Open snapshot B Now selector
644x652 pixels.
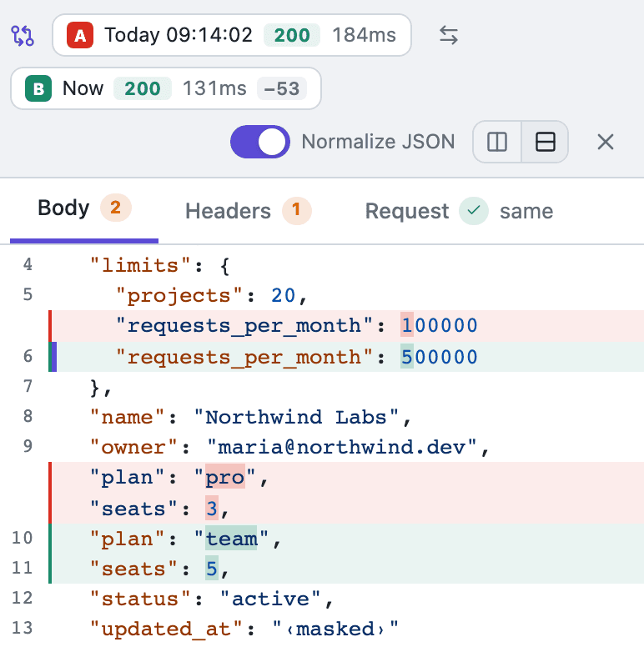pos(166,88)
